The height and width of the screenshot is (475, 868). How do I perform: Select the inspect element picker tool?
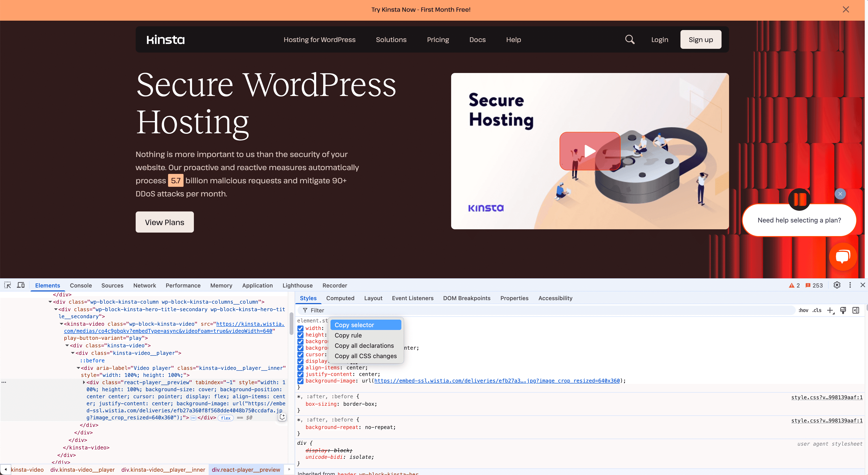click(8, 285)
